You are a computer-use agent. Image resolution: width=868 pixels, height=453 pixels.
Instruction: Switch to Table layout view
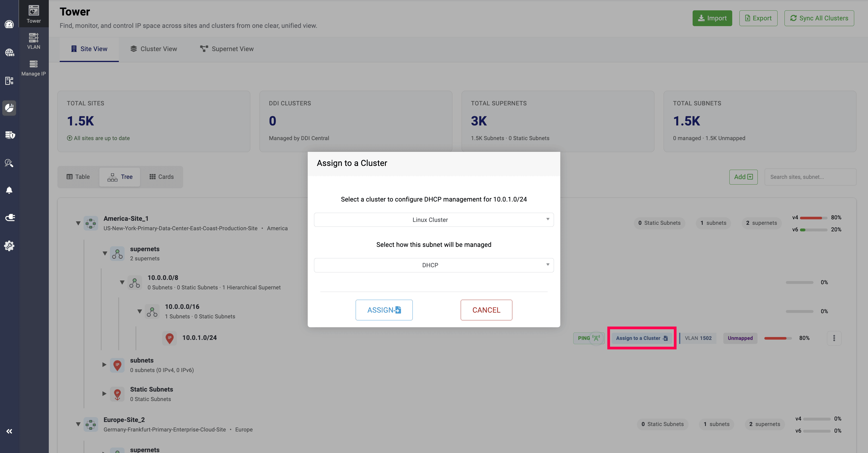78,177
